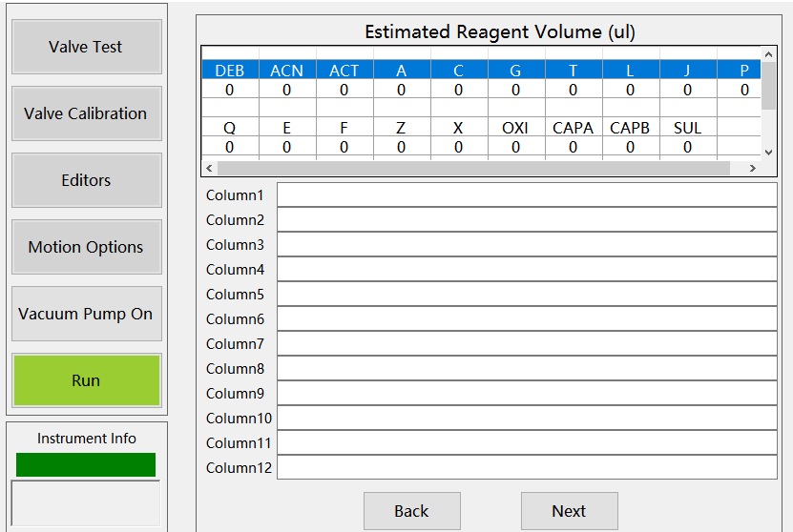Click the green Instrument Info status bar
Viewport: 793px width, 532px height.
(86, 464)
